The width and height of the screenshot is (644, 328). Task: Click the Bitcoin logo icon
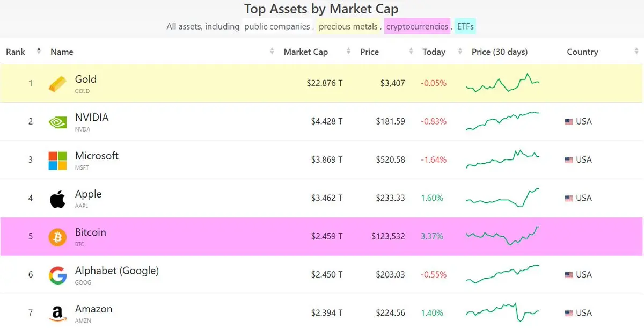point(58,237)
